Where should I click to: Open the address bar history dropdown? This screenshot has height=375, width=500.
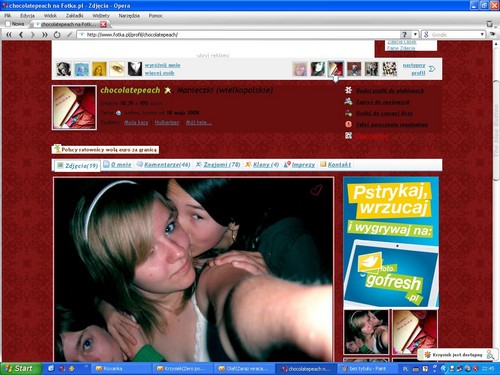click(x=415, y=34)
